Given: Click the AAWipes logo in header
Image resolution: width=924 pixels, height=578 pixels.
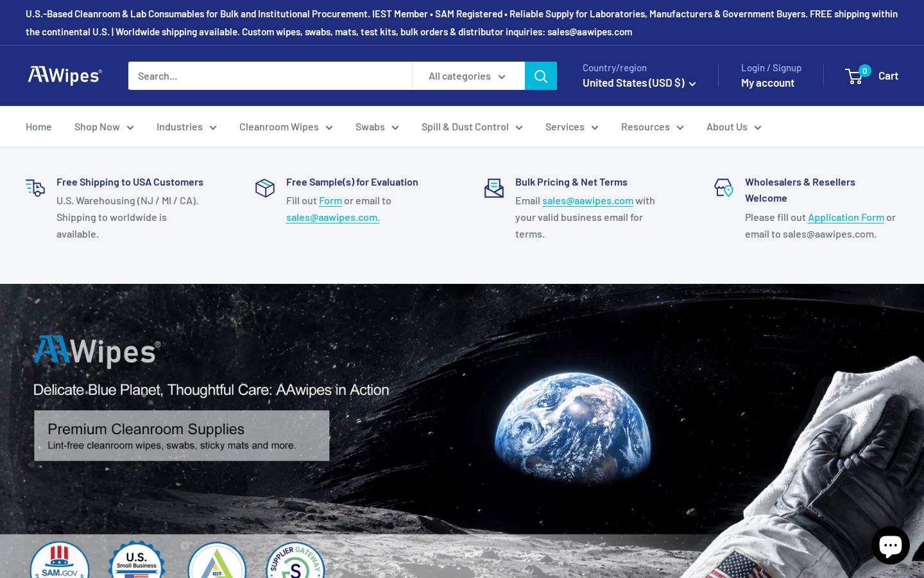Looking at the screenshot, I should (x=64, y=76).
